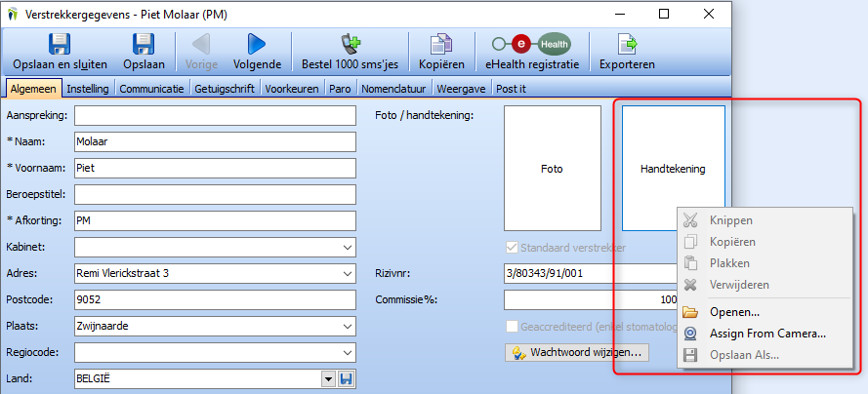The height and width of the screenshot is (394, 868).
Task: Click the save icon next to Land field
Action: (x=347, y=377)
